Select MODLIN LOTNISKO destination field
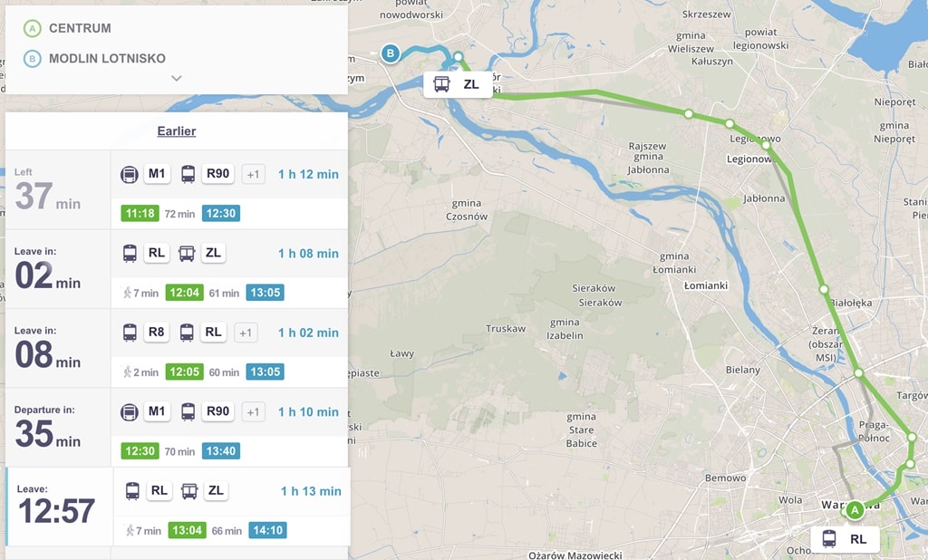This screenshot has width=928, height=560. coord(107,58)
